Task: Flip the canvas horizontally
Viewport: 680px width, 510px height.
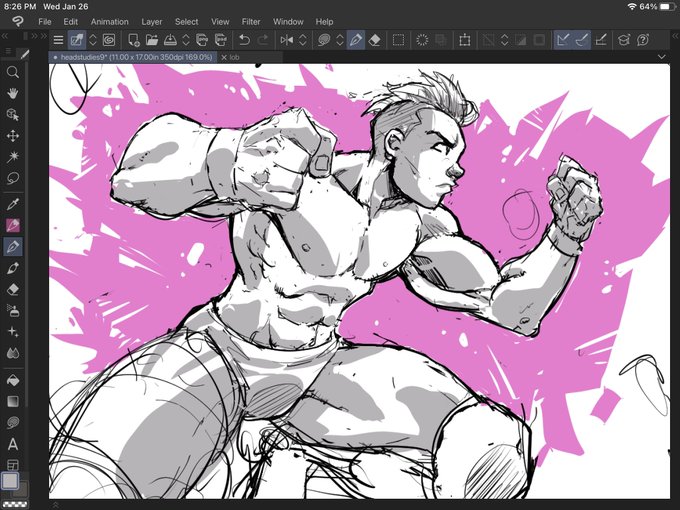Action: point(287,40)
